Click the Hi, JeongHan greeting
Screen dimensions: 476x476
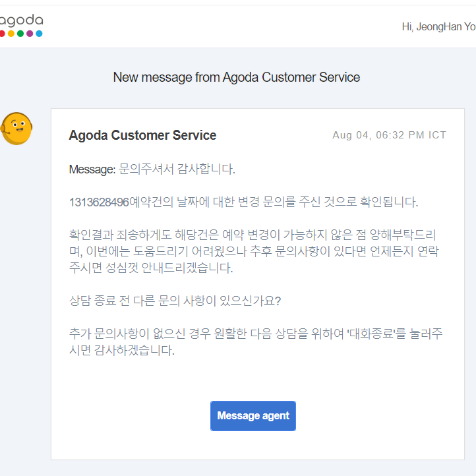coord(438,27)
